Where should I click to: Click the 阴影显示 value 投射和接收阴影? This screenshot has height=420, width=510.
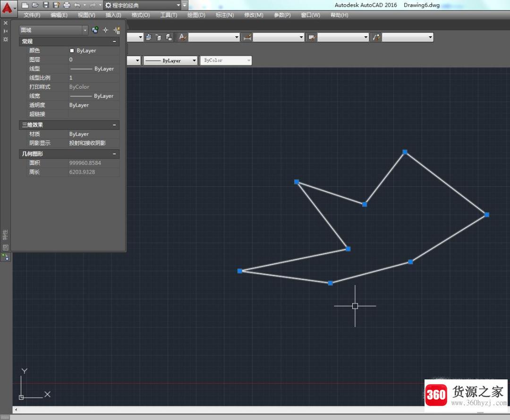(93, 143)
